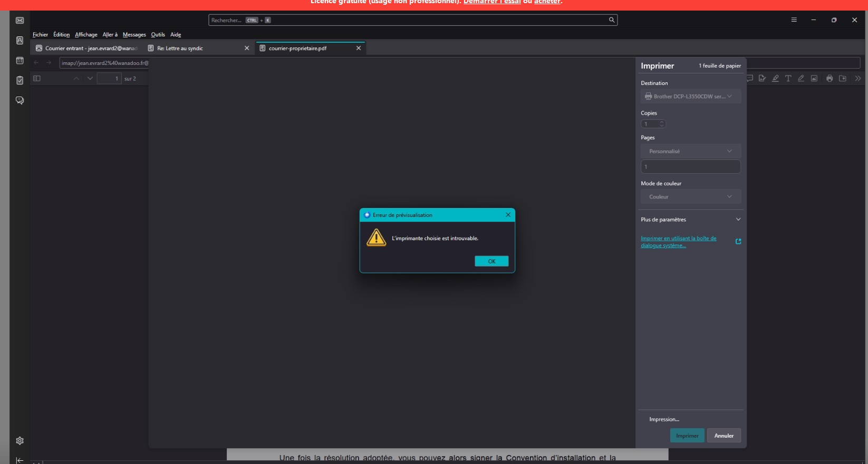Screen dimensions: 868x464
Task: Open settings via the gear icon
Action: pos(20,441)
